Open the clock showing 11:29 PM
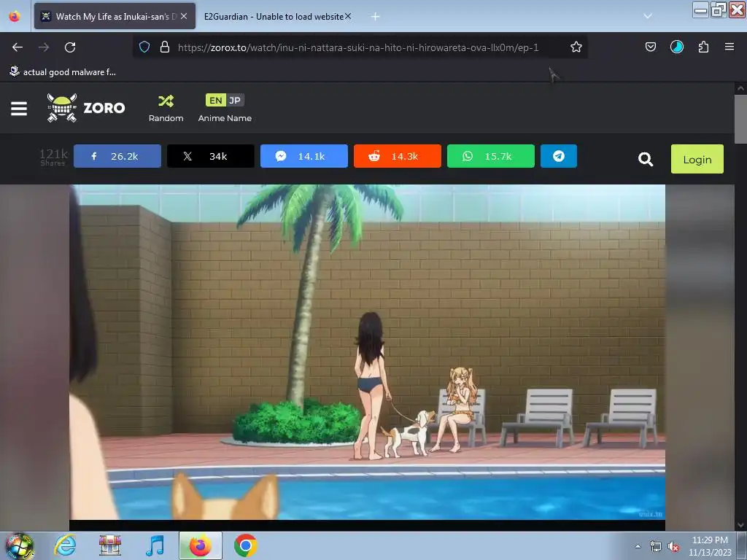 coord(710,546)
